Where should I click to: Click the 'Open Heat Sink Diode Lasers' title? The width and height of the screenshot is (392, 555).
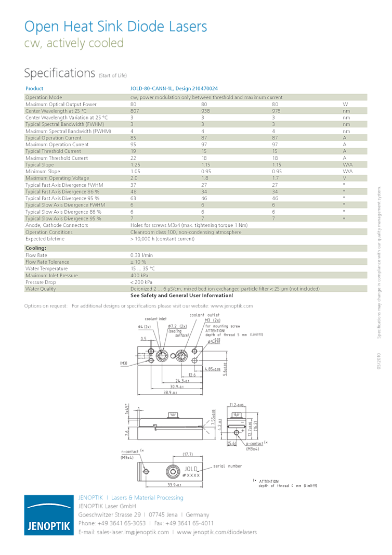click(115, 26)
